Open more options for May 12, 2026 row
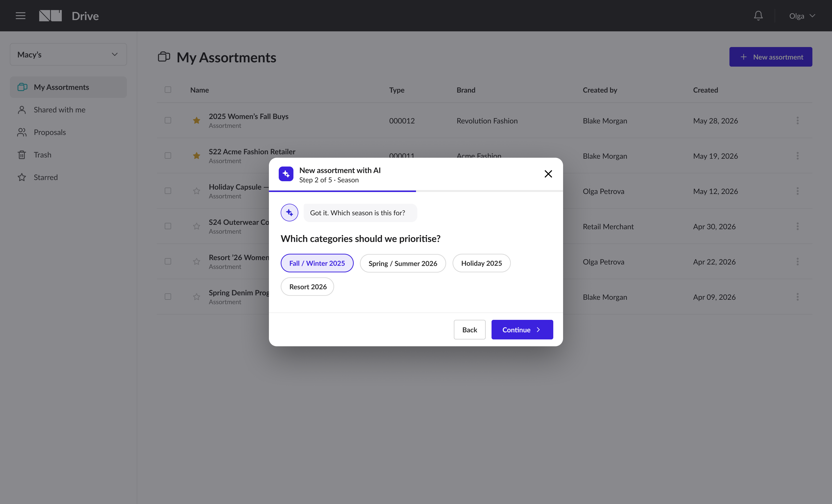Viewport: 832px width, 504px height. point(798,191)
